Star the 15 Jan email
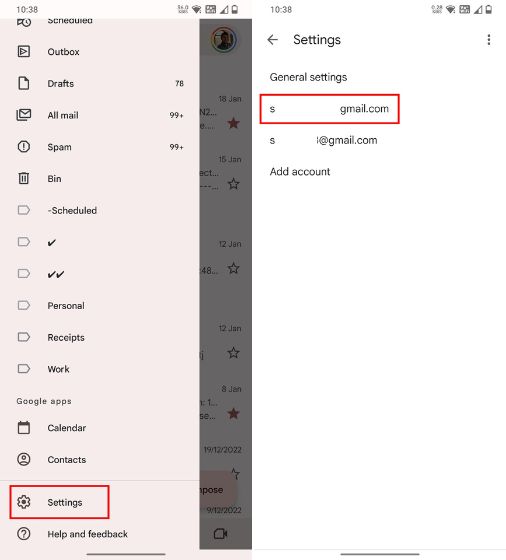506x560 pixels. tap(234, 184)
